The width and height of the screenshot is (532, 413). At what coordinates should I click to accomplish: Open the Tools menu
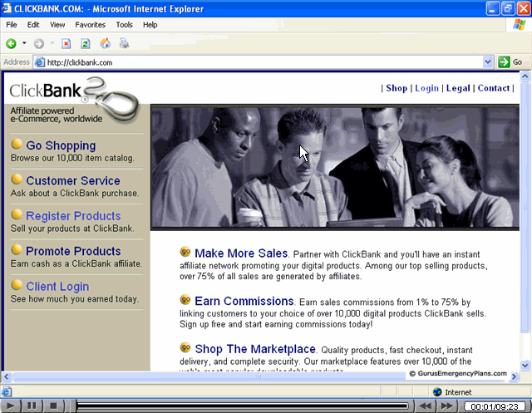tap(124, 25)
